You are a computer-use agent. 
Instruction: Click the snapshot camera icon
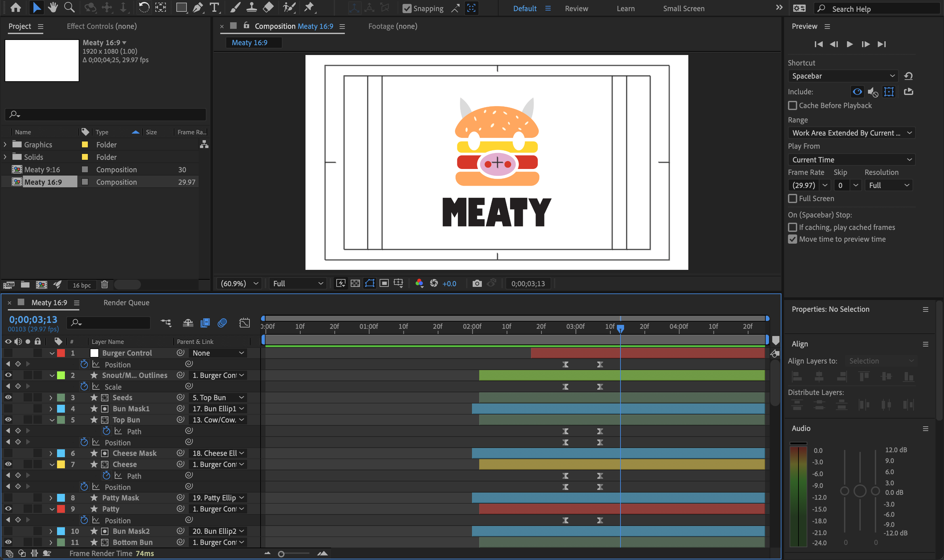tap(477, 283)
